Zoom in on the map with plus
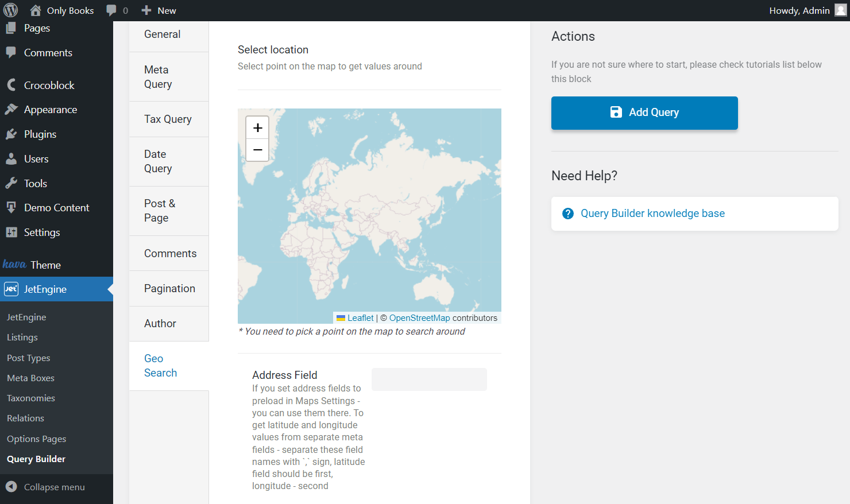This screenshot has width=850, height=504. [x=257, y=127]
